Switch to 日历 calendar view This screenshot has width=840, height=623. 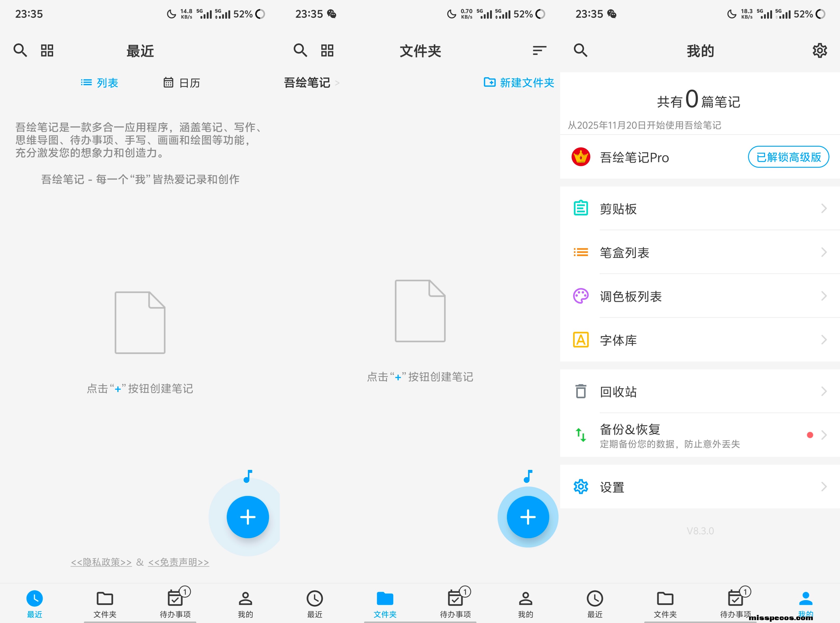tap(182, 83)
